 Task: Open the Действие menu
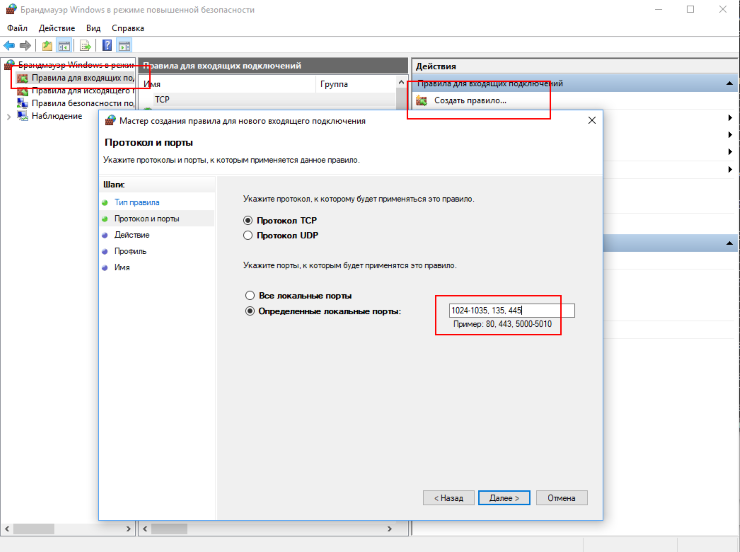pos(57,28)
